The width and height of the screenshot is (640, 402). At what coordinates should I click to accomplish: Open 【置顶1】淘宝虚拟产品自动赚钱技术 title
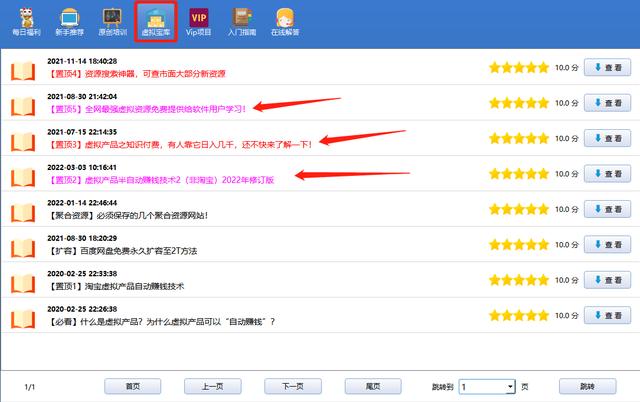(x=116, y=287)
